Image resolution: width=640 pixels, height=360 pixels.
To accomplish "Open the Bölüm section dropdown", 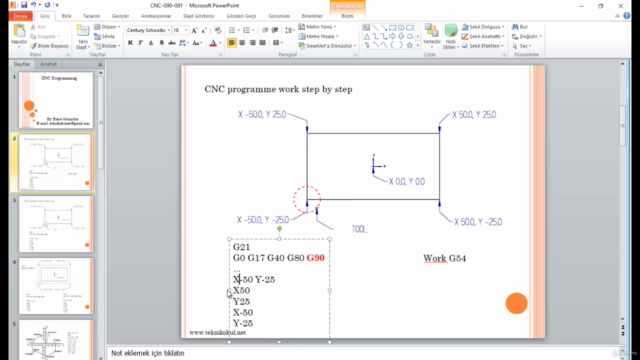I will pyautogui.click(x=107, y=46).
